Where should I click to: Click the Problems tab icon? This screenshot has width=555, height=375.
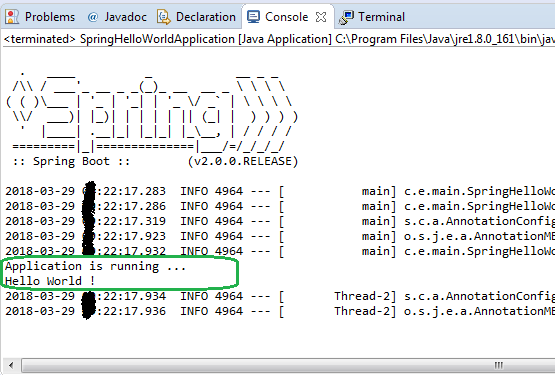pos(12,17)
